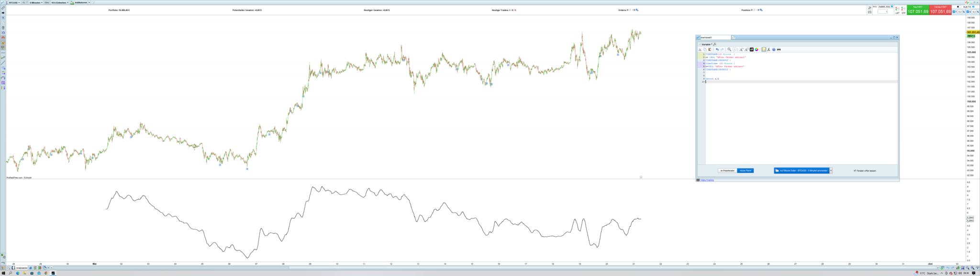This screenshot has width=980, height=276.
Task: Undo last edit in code editor
Action: click(x=717, y=49)
